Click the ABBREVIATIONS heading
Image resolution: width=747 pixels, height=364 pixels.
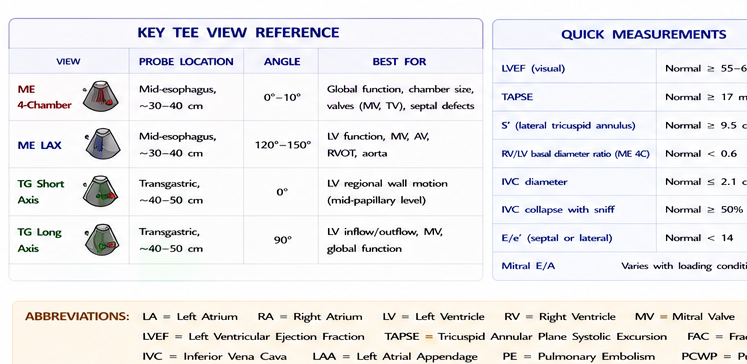tap(77, 317)
